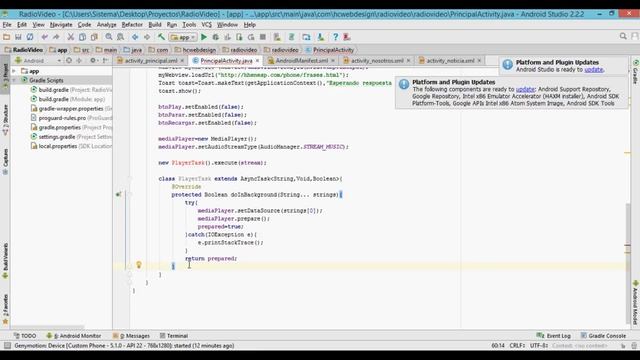Toggle the Build Variants side button
The width and height of the screenshot is (640, 360).
tap(5, 261)
